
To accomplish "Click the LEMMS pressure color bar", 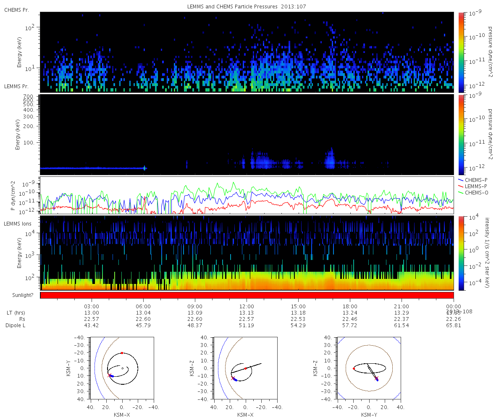I will tap(461, 134).
